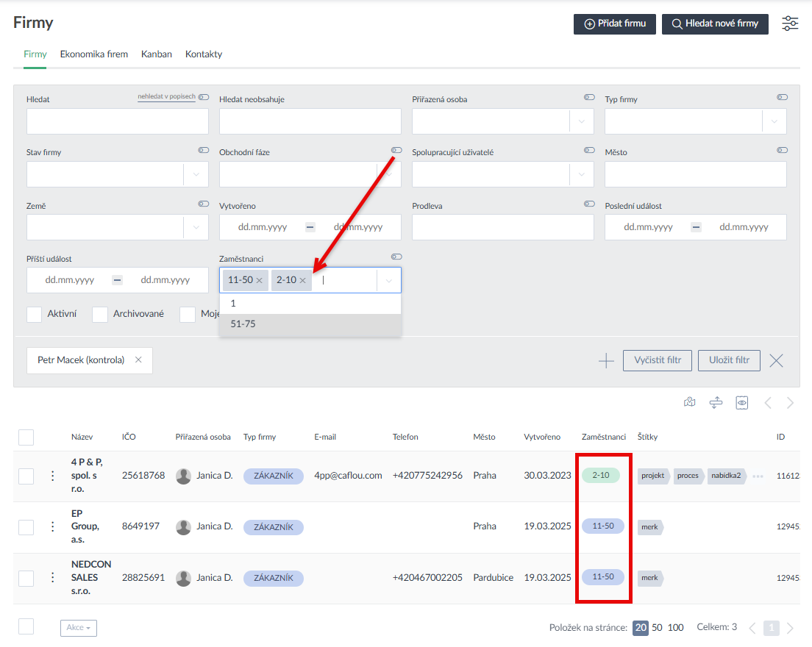The height and width of the screenshot is (647, 812).
Task: Check the Archivované checkbox
Action: point(100,314)
